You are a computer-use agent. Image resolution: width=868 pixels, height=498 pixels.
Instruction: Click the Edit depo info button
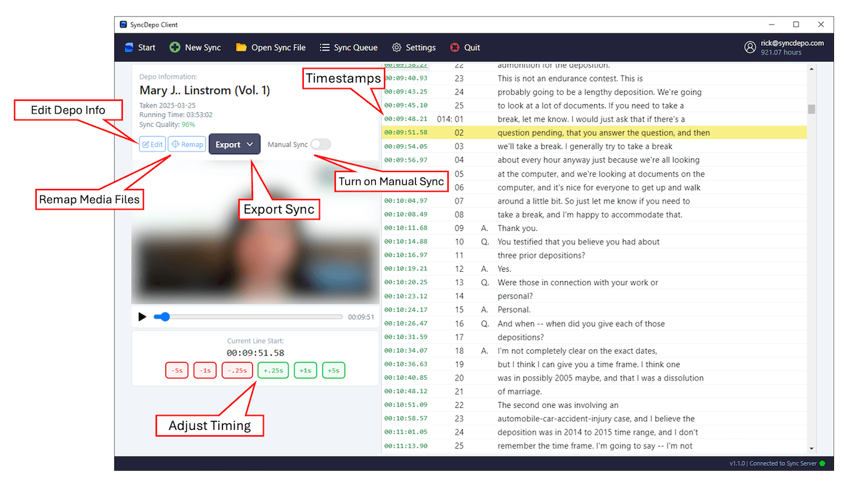click(x=152, y=144)
